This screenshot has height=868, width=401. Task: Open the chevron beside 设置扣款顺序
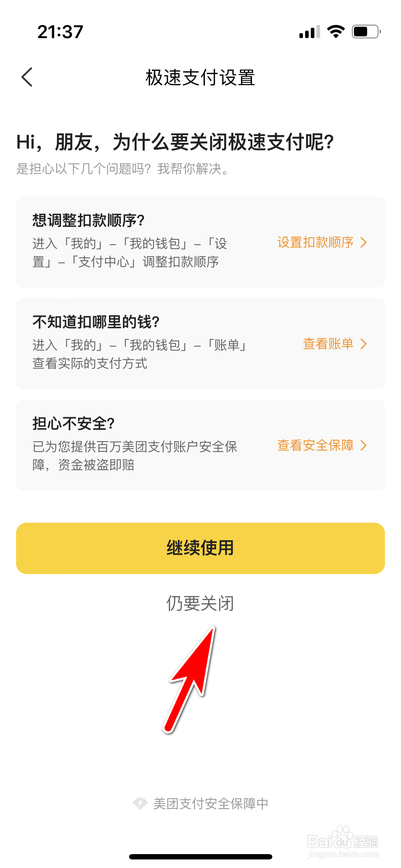(x=364, y=242)
